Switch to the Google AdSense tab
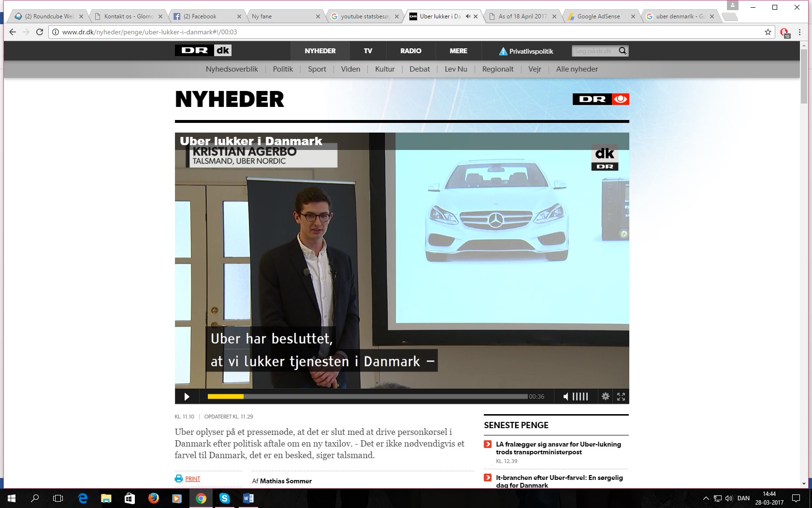The height and width of the screenshot is (508, 812). tap(598, 16)
